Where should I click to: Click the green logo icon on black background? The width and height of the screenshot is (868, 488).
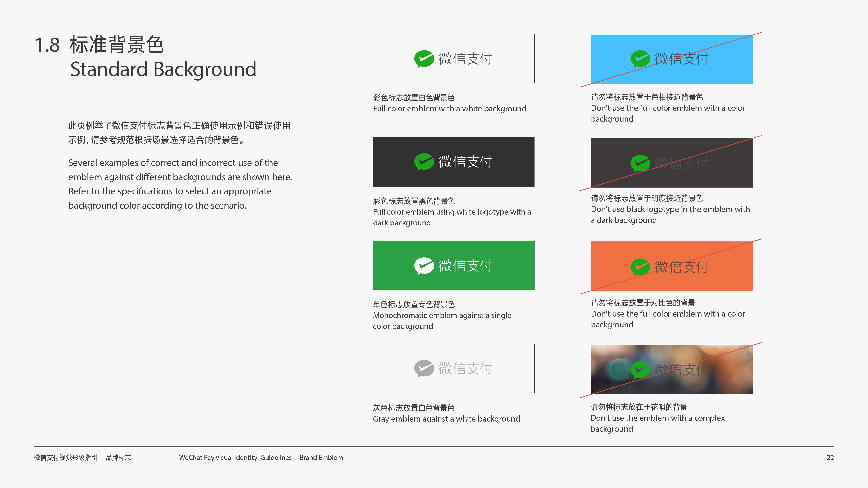click(424, 162)
